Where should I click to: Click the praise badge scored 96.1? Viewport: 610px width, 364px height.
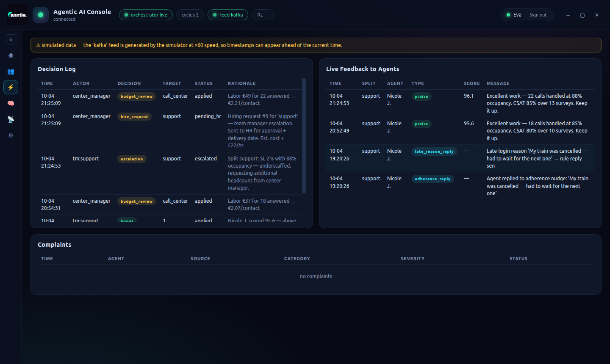[421, 97]
